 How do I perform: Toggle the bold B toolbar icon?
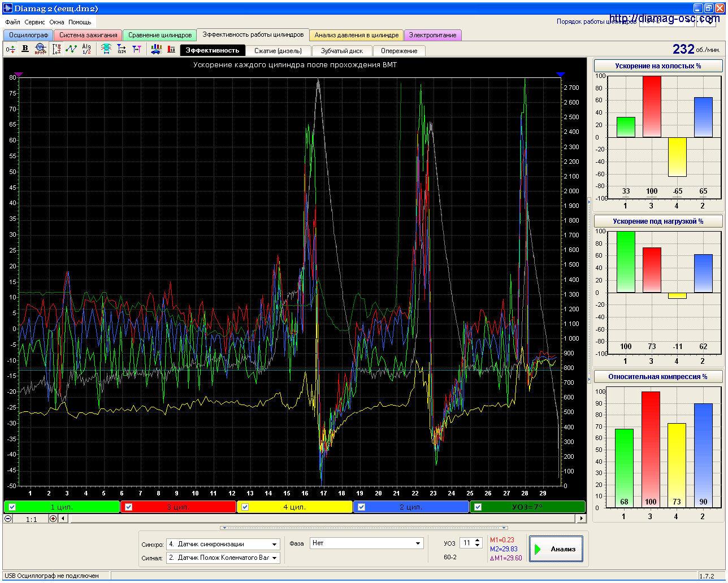tap(25, 49)
